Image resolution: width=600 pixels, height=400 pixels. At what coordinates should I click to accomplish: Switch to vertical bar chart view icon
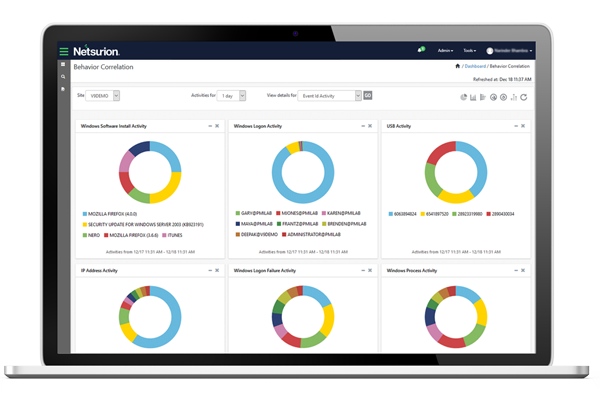[x=473, y=97]
